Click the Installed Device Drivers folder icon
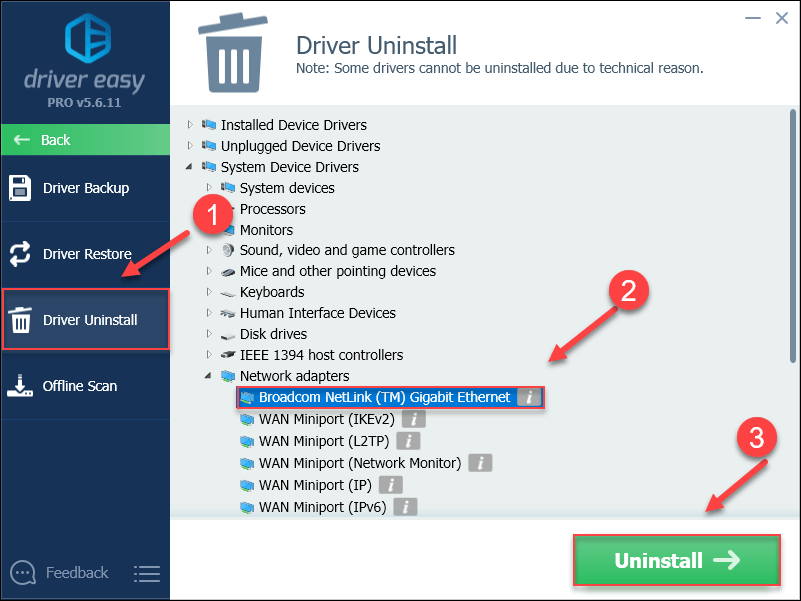 (209, 124)
